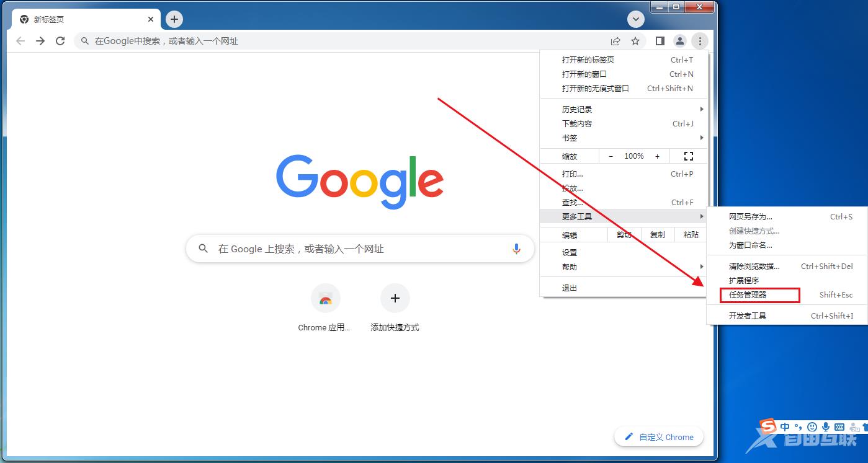Image resolution: width=868 pixels, height=463 pixels.
Task: Click the IME soft keyboard icon
Action: coord(839,426)
